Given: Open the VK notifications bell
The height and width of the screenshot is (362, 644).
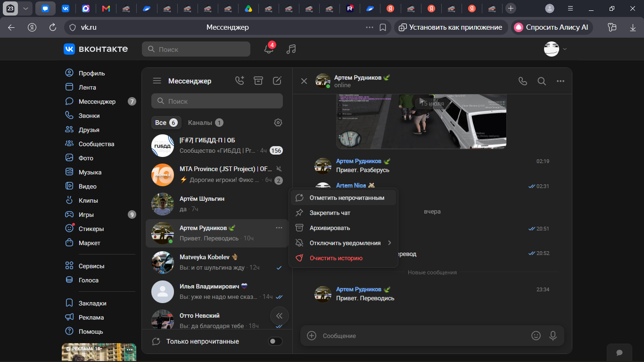Looking at the screenshot, I should coord(269,49).
